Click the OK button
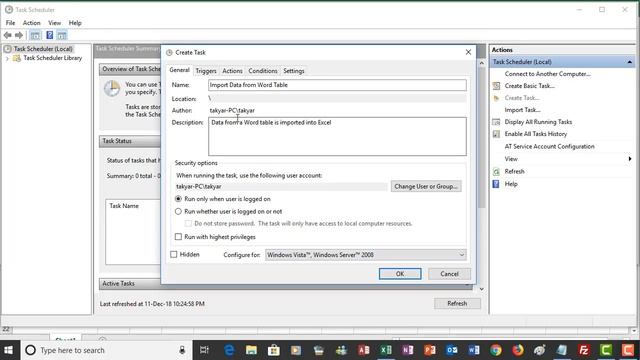640x360 pixels. (x=400, y=274)
